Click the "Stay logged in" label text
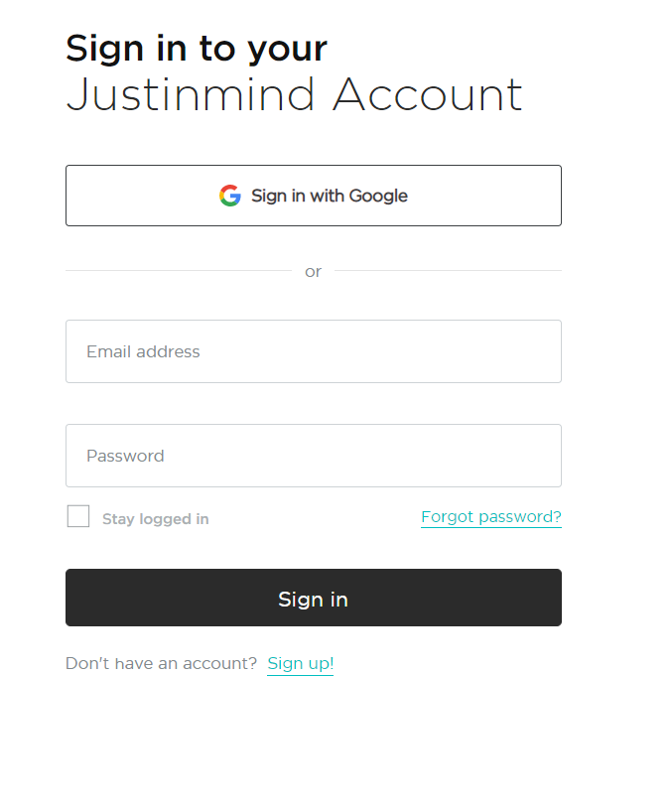The width and height of the screenshot is (672, 809). pos(155,519)
